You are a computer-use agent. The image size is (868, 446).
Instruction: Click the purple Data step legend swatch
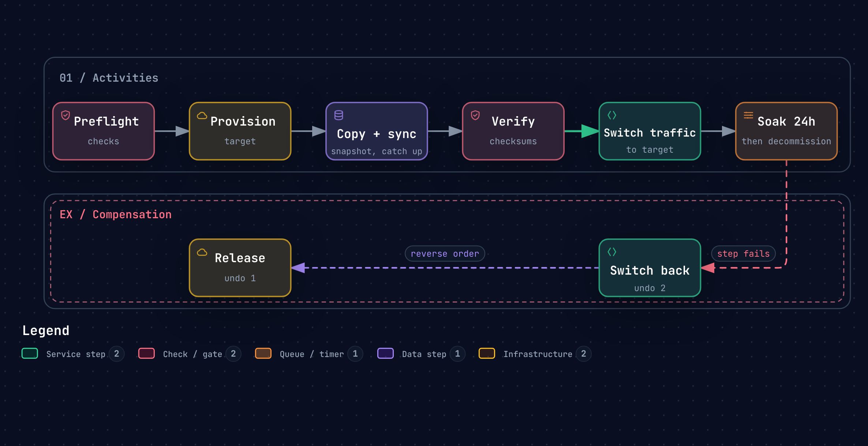(385, 353)
